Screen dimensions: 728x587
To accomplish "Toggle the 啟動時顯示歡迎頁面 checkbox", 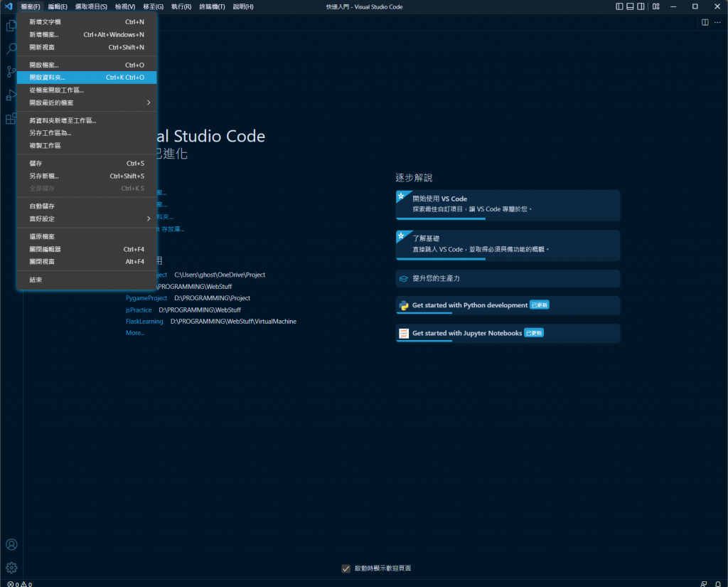I will (x=346, y=569).
